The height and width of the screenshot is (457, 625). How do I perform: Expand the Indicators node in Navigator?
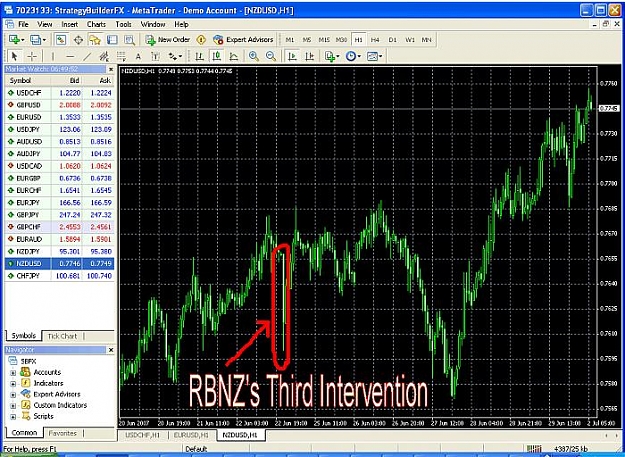[13, 384]
